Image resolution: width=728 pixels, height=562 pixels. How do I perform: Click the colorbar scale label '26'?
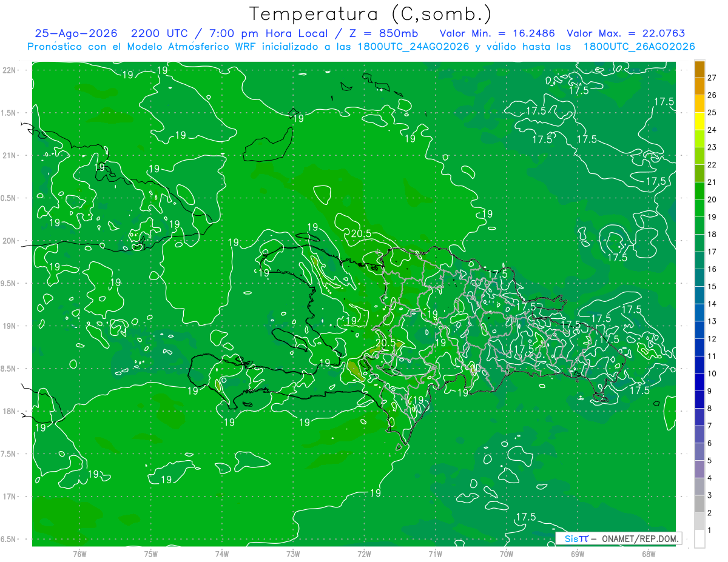coord(712,95)
